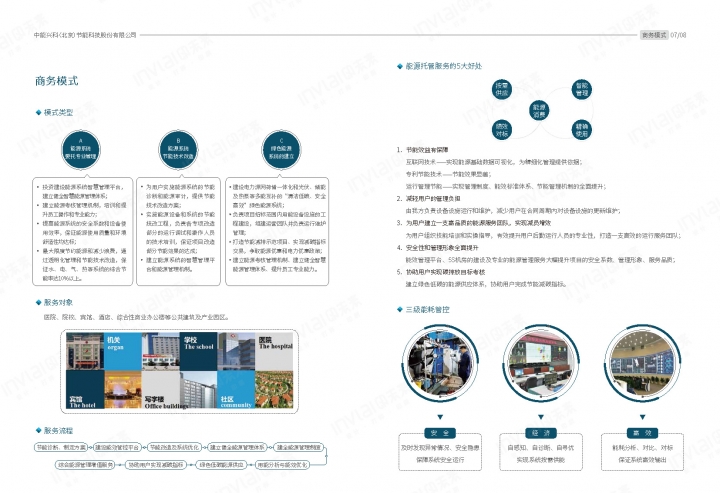Click the diamond bullet beside 三级能耗管控
The image size is (720, 493).
click(x=399, y=310)
